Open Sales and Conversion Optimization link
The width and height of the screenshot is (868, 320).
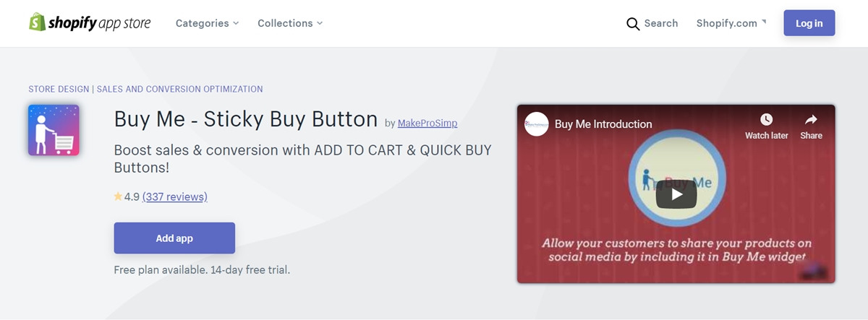179,90
